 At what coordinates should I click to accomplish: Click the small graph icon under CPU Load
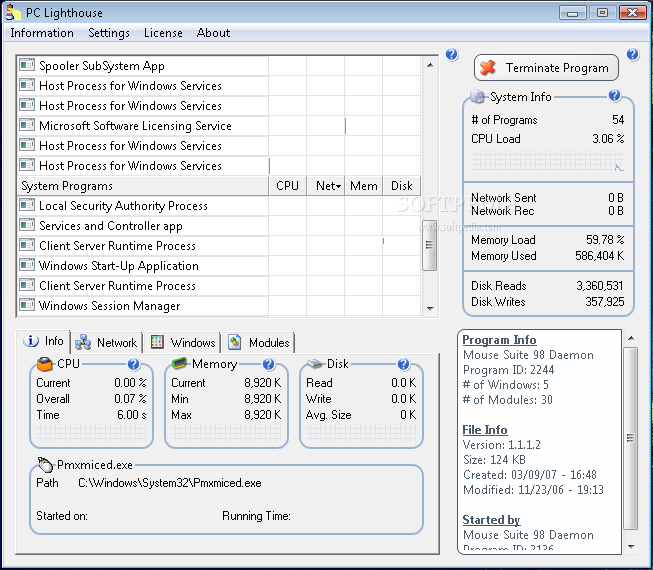coord(619,168)
